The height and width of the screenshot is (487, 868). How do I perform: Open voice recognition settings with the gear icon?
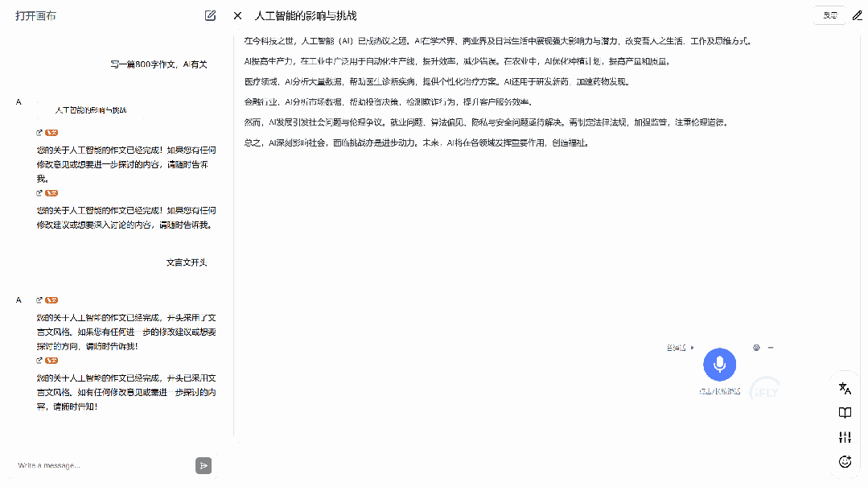tap(755, 348)
